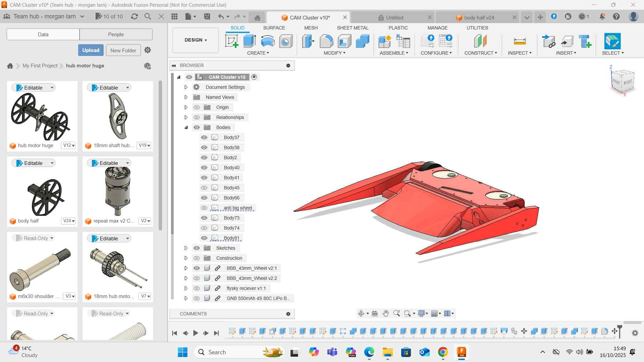Select the Revolve tool icon

(x=268, y=42)
